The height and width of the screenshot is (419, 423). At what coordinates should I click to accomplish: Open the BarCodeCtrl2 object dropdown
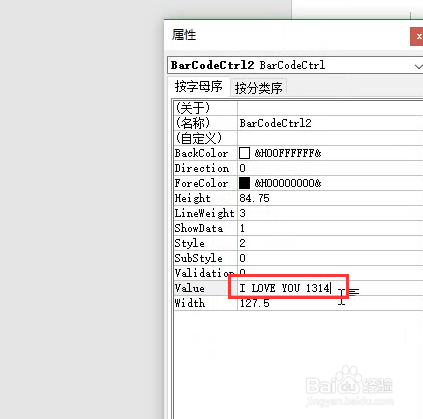click(418, 66)
